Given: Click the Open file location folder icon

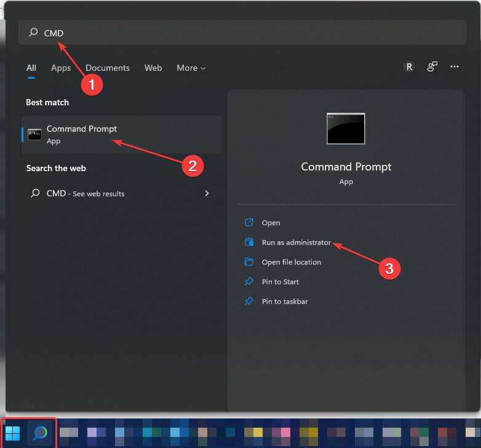Looking at the screenshot, I should [x=249, y=262].
